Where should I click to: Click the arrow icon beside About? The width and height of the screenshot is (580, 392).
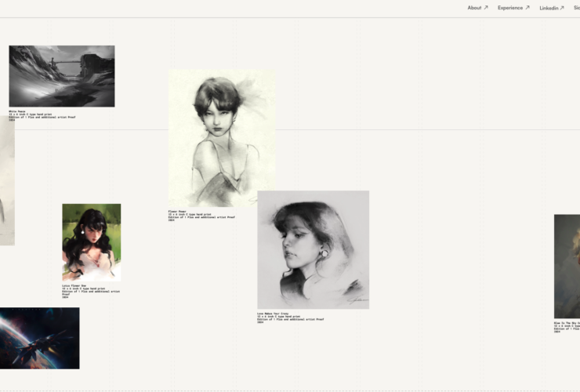(486, 8)
